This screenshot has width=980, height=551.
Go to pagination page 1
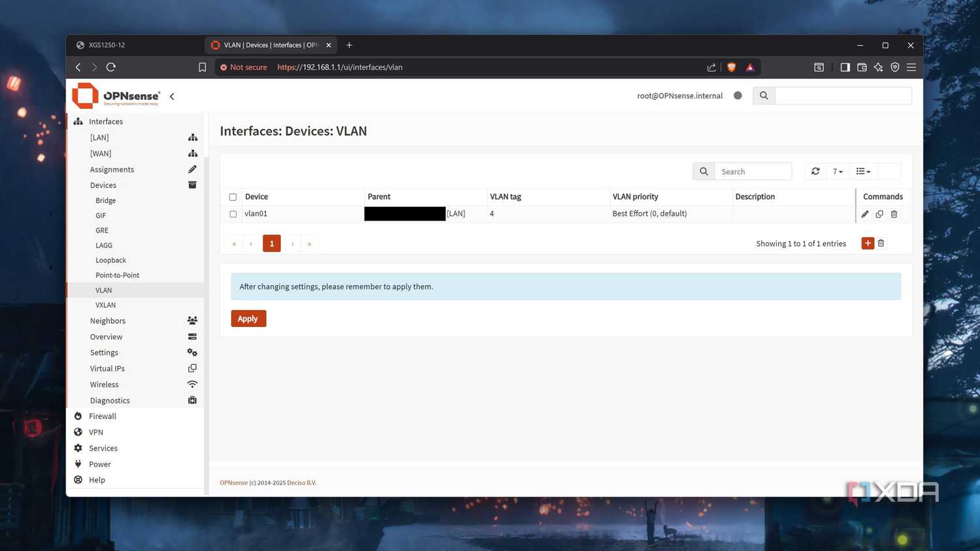click(272, 244)
